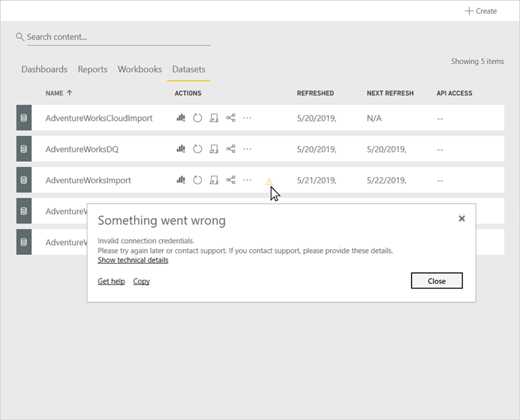Sort by the NAME column header
The width and height of the screenshot is (520, 420).
pyautogui.click(x=55, y=93)
